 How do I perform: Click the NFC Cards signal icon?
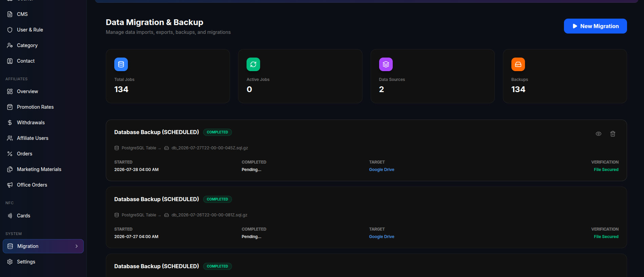tap(10, 216)
